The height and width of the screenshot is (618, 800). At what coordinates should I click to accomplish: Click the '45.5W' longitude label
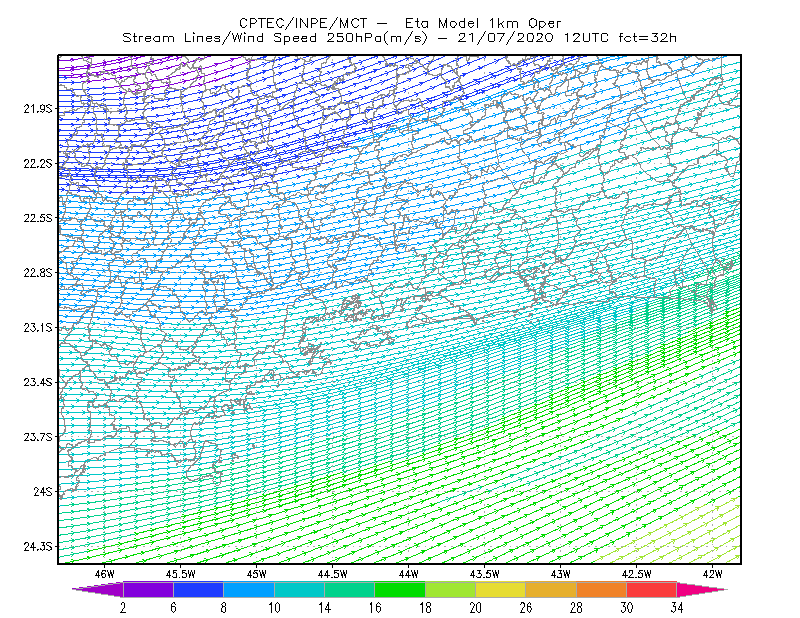coord(181,574)
